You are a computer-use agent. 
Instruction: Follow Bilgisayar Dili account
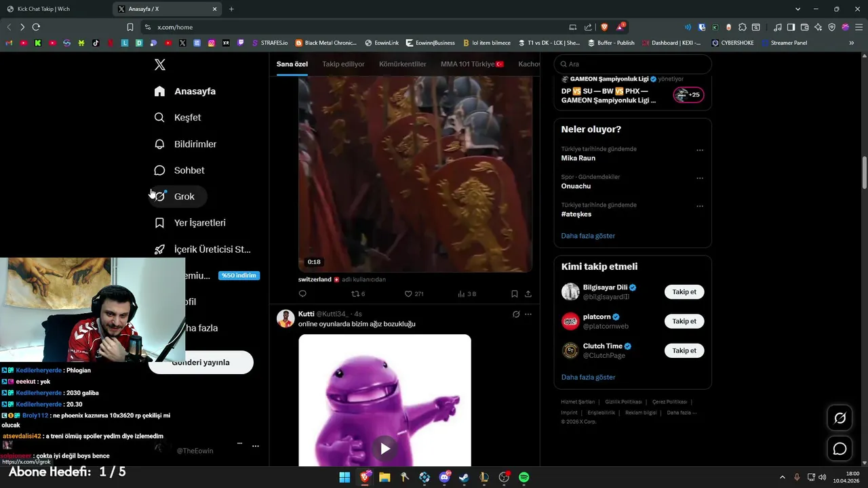pyautogui.click(x=684, y=292)
